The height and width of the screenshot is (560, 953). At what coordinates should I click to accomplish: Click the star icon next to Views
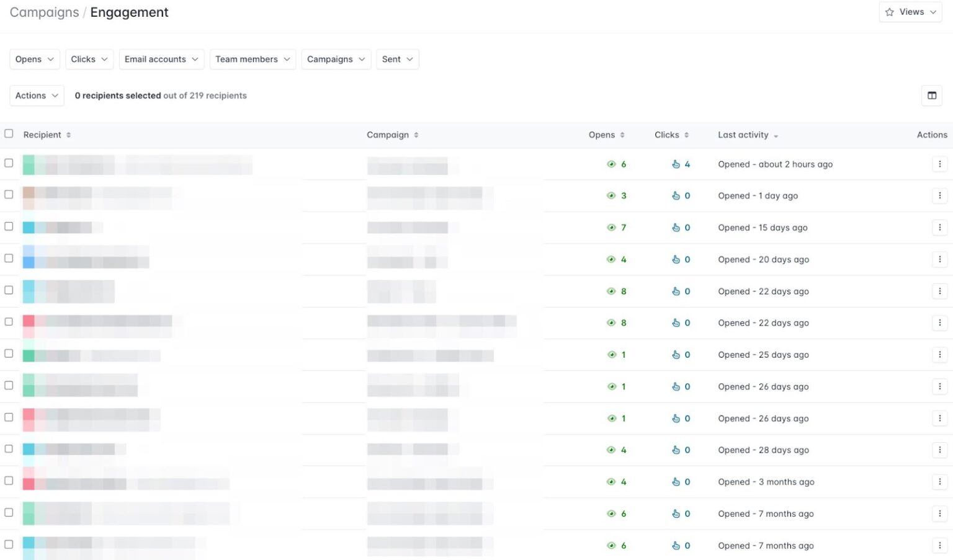(890, 12)
